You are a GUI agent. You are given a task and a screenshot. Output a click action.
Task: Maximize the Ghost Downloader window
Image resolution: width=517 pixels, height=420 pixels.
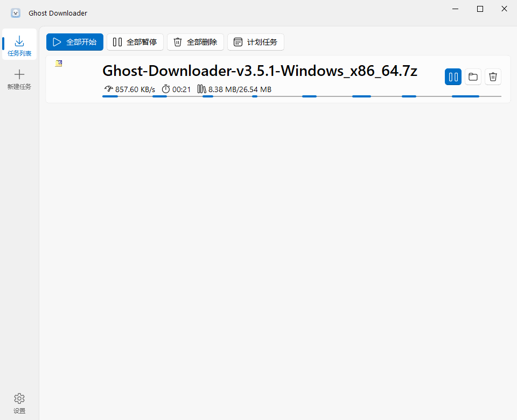click(x=480, y=9)
